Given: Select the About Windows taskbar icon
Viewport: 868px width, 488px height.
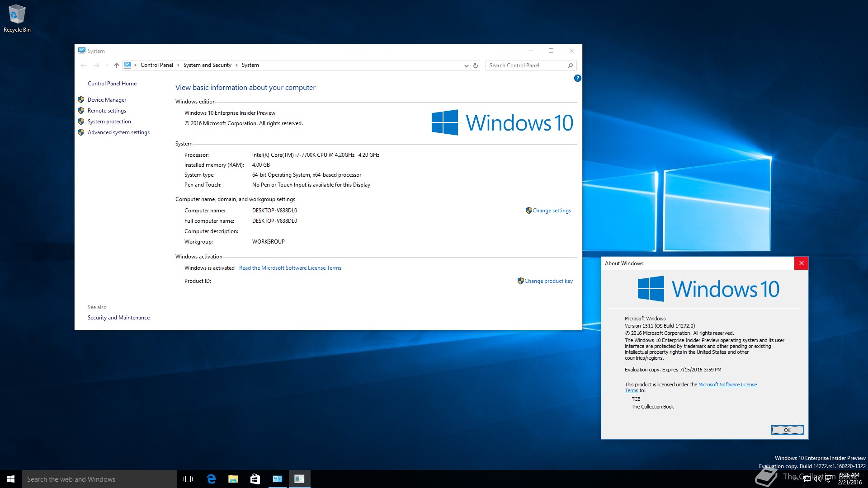Looking at the screenshot, I should click(299, 479).
